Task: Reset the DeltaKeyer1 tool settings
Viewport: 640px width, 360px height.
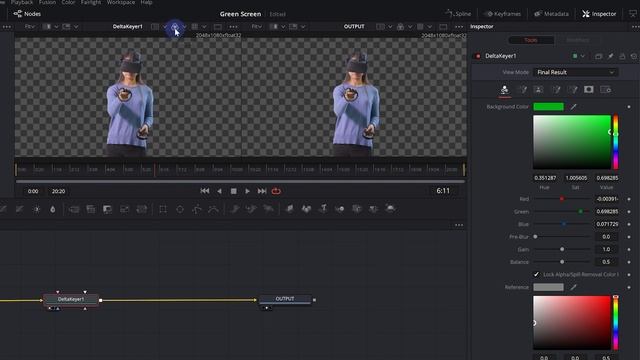Action: (x=633, y=56)
